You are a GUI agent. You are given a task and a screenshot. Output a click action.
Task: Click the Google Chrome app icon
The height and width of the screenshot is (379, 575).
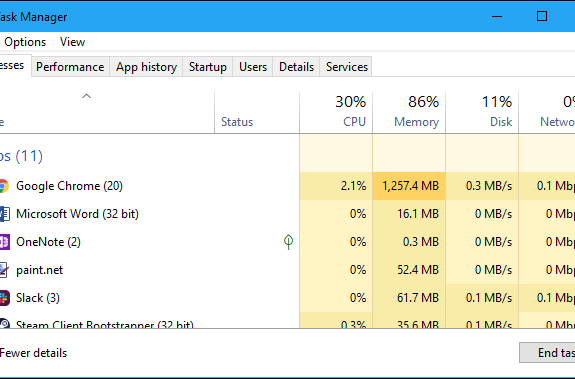[x=4, y=186]
